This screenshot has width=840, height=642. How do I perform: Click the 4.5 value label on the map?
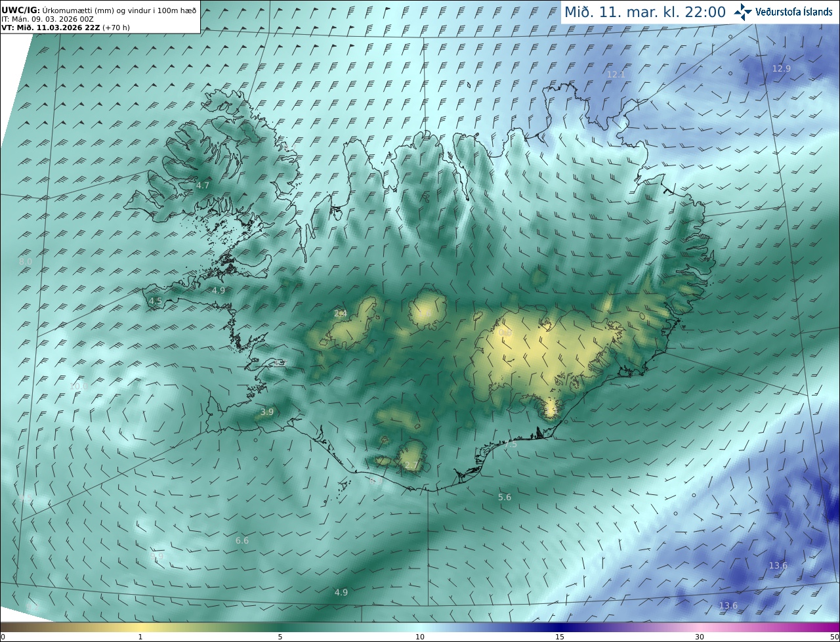tap(156, 301)
